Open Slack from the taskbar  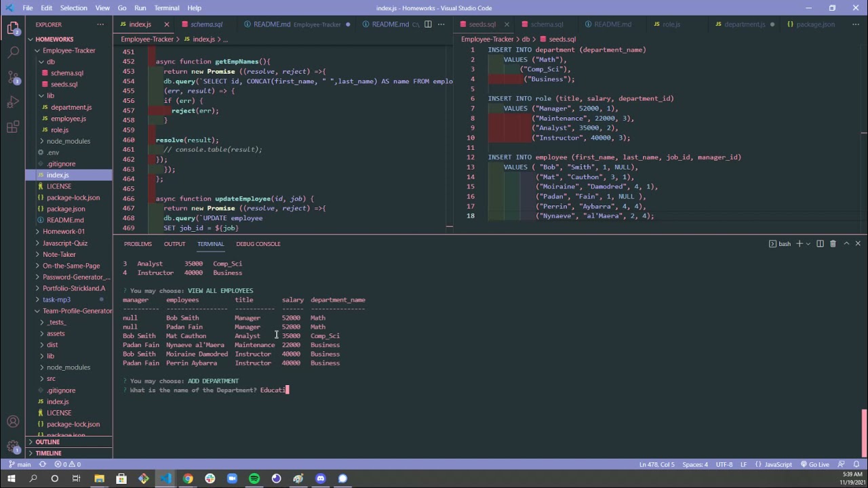(210, 479)
